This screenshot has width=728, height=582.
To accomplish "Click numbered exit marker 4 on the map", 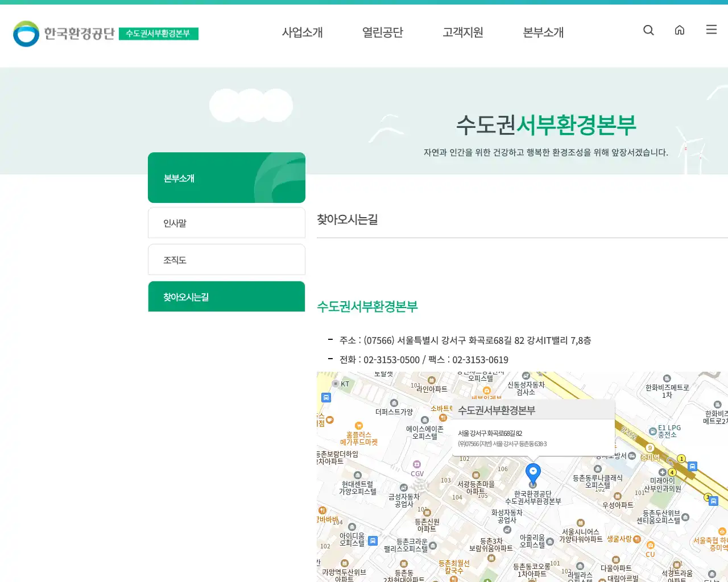I will 672,472.
